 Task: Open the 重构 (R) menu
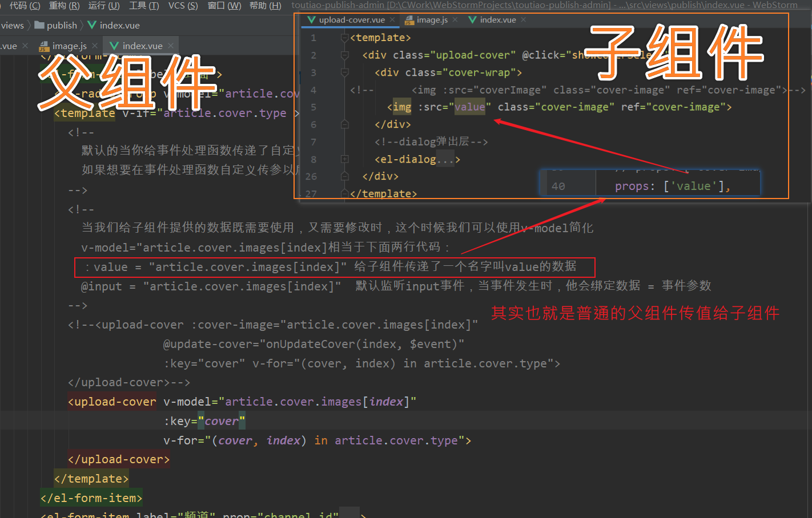click(x=64, y=5)
